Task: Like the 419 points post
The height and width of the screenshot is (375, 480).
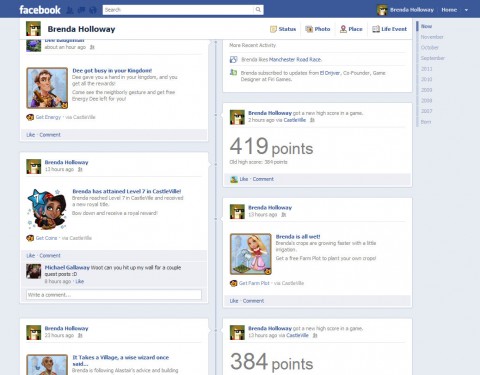Action: pyautogui.click(x=244, y=179)
